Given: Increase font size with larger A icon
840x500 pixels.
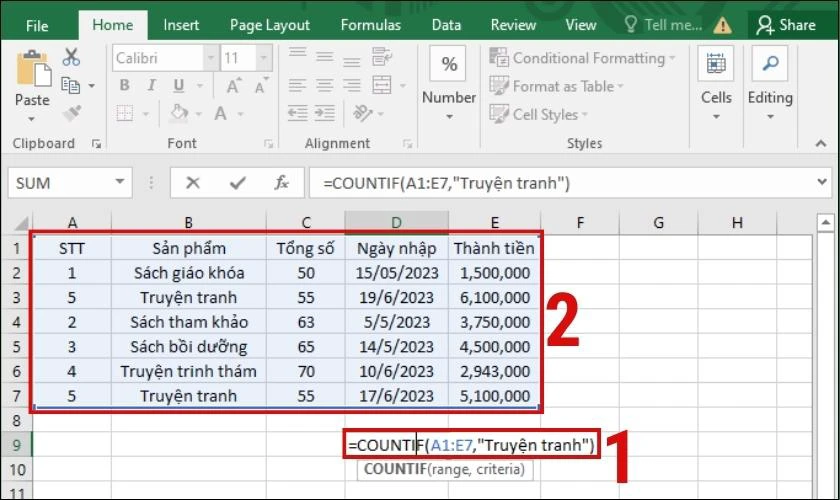Looking at the screenshot, I should pyautogui.click(x=234, y=85).
